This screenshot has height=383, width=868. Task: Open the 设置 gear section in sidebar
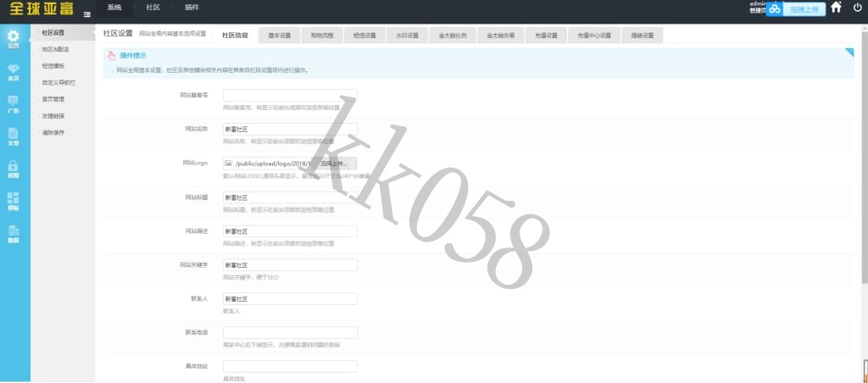(14, 39)
